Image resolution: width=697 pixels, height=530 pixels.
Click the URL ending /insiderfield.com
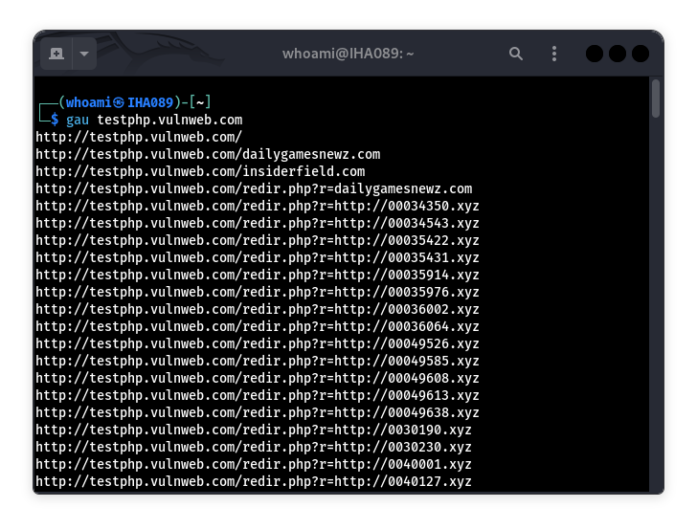pos(200,172)
